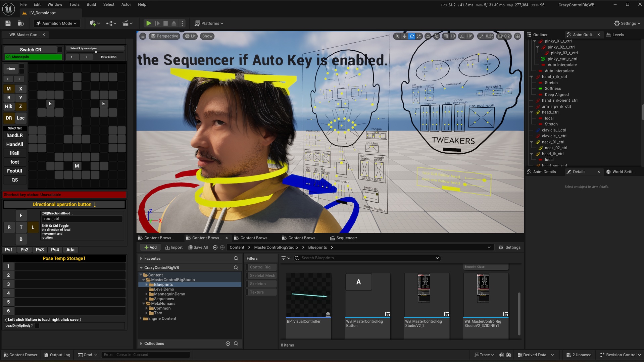Toggle the DR button

pos(9,118)
